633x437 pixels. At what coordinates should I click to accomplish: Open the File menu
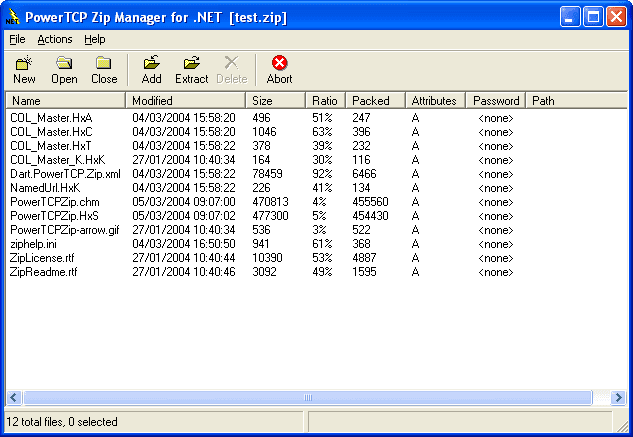click(17, 39)
